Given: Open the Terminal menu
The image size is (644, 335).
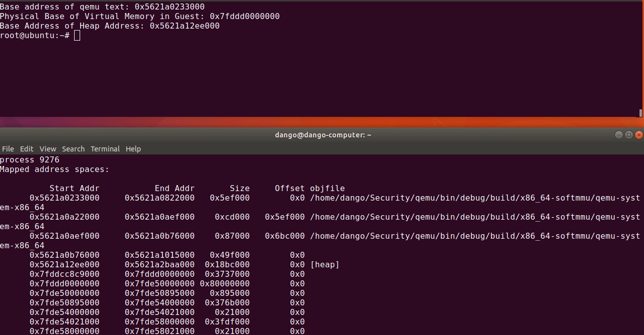Looking at the screenshot, I should coord(105,149).
